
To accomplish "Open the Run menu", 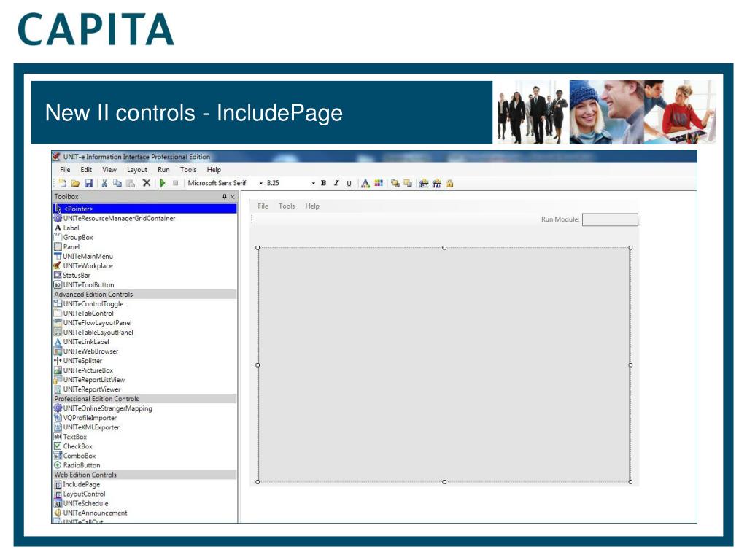I will [163, 169].
